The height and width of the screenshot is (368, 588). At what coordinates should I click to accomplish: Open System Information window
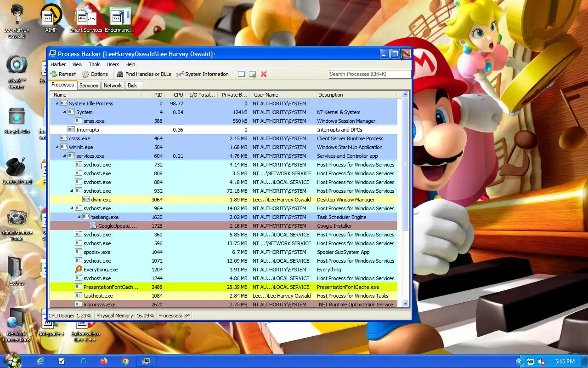(x=203, y=74)
